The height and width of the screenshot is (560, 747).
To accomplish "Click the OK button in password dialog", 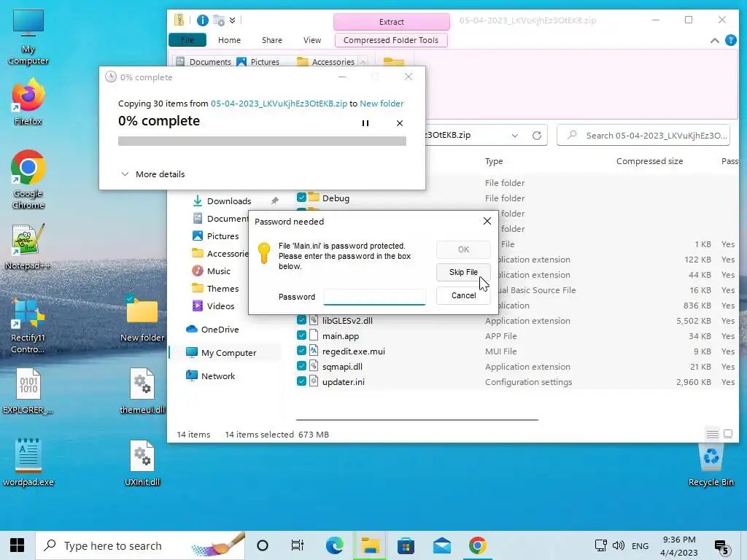I will click(x=463, y=249).
